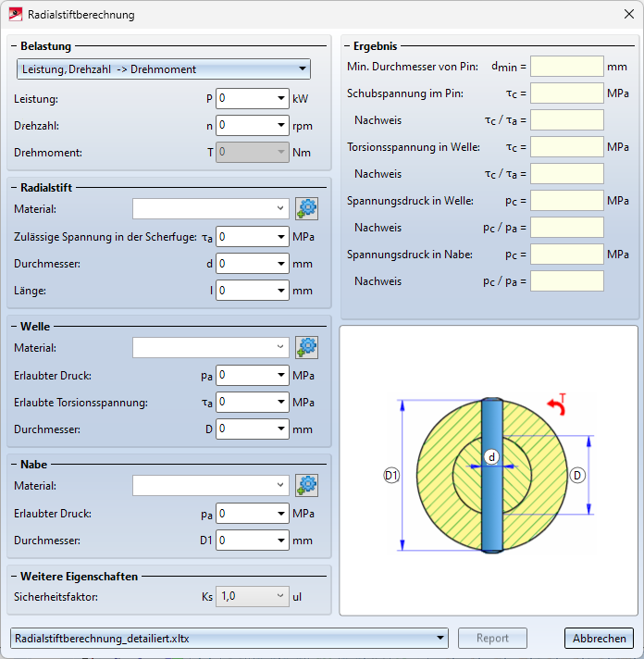Open the report template file dropdown
The height and width of the screenshot is (659, 644).
[x=440, y=639]
